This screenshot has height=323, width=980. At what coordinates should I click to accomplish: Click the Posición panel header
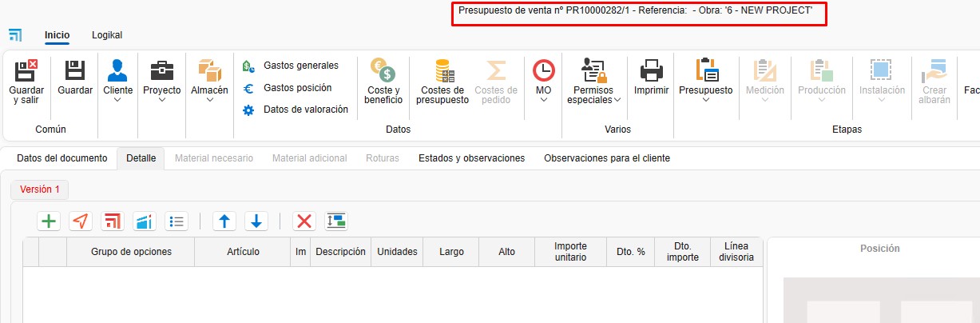pyautogui.click(x=880, y=249)
